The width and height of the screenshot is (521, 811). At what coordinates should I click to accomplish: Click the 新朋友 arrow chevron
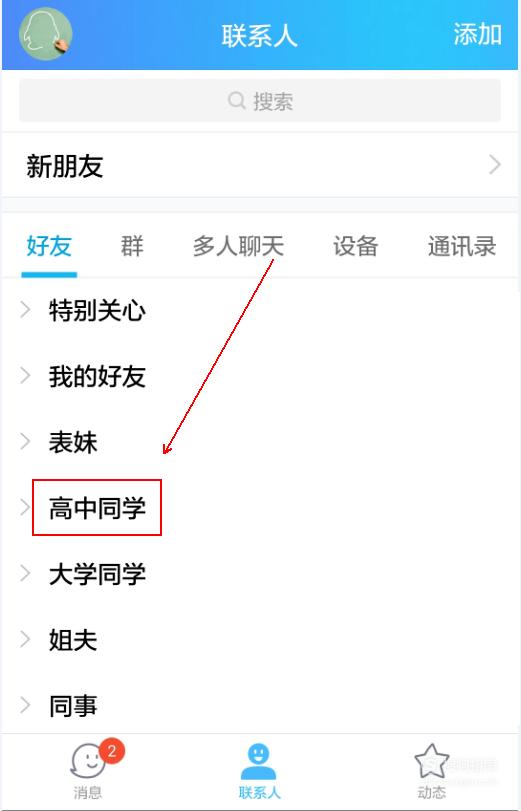tap(495, 166)
